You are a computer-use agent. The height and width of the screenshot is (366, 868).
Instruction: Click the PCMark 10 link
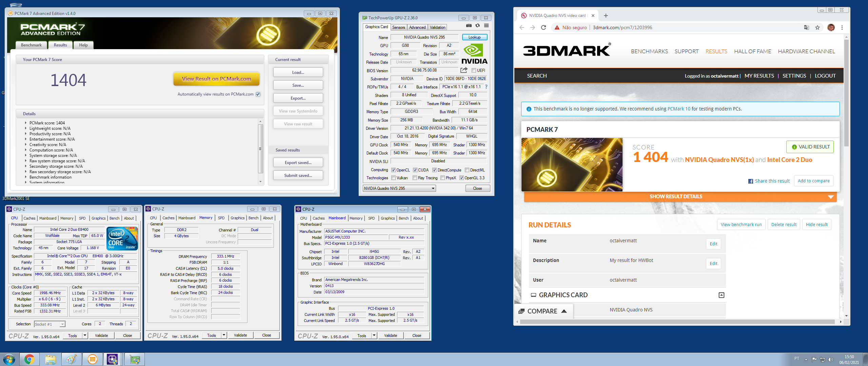(x=679, y=109)
